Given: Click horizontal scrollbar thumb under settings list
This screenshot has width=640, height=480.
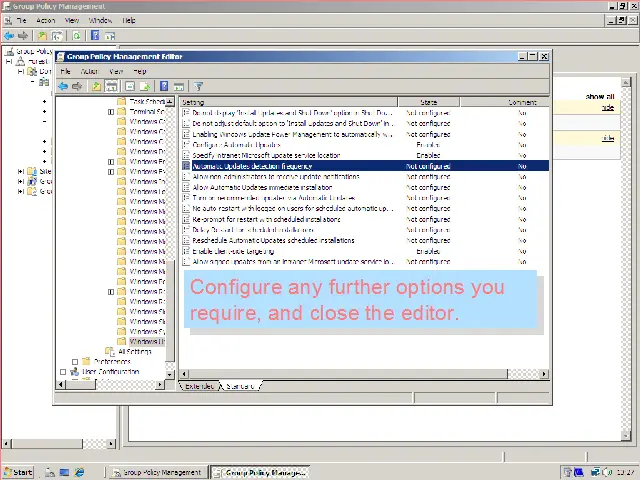Looking at the screenshot, I should 347,373.
